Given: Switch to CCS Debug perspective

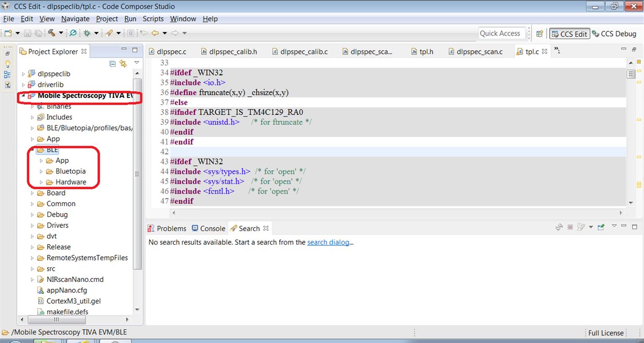Looking at the screenshot, I should [614, 33].
